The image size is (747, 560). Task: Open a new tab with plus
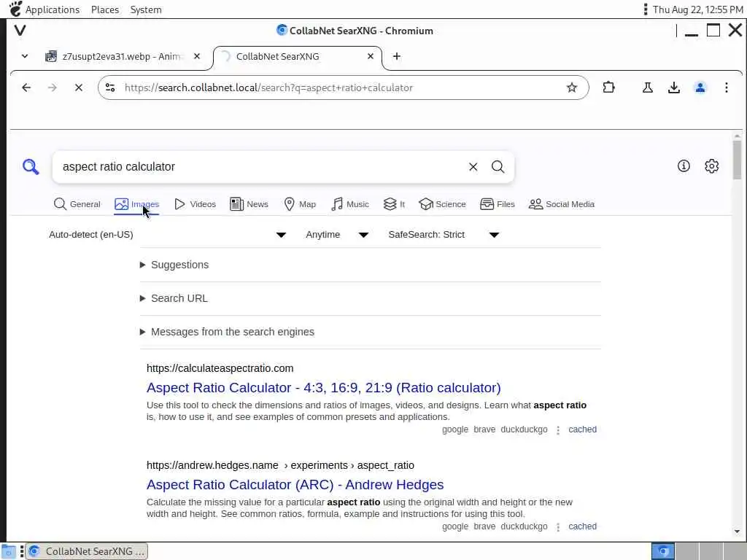point(396,56)
